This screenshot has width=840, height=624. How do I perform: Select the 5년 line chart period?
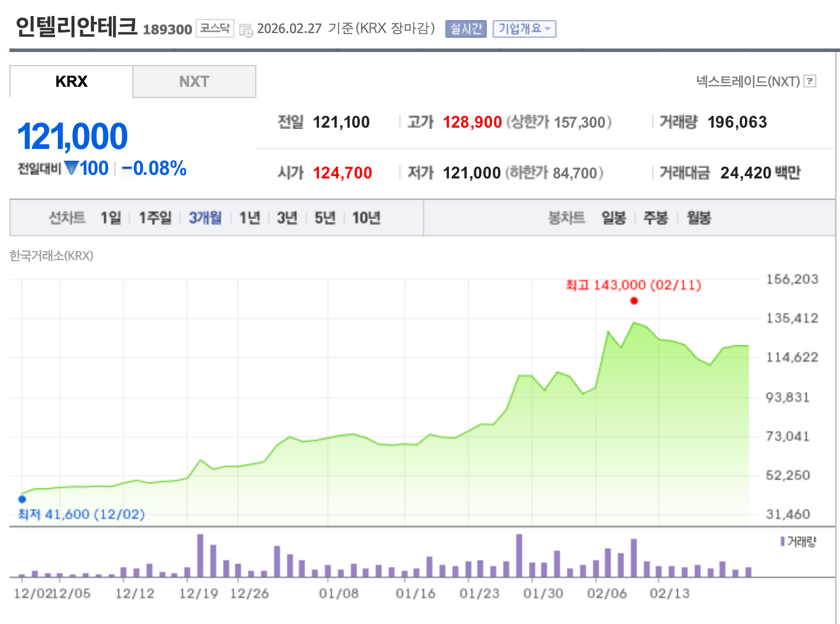tap(325, 218)
